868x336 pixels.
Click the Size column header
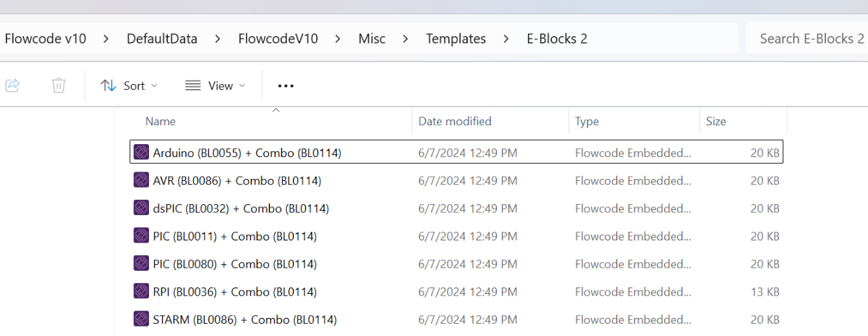715,122
